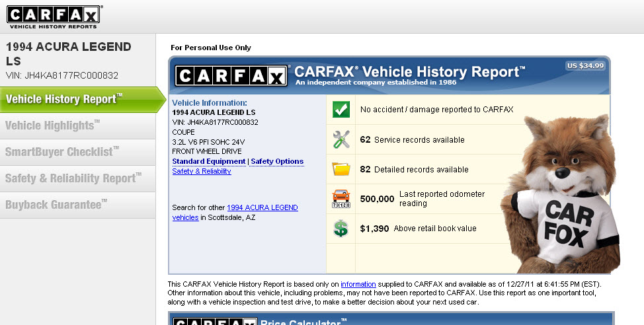Click the green checkmark no-accident icon
The height and width of the screenshot is (325, 644).
(341, 110)
